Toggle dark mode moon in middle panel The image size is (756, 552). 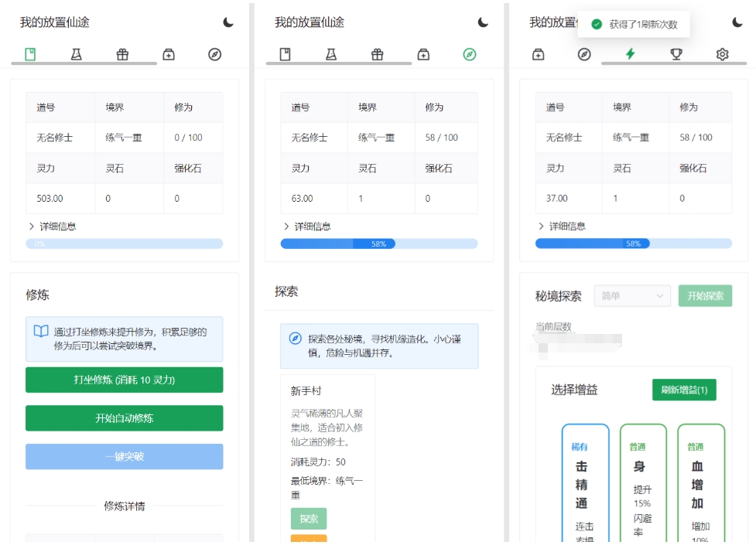coord(483,22)
